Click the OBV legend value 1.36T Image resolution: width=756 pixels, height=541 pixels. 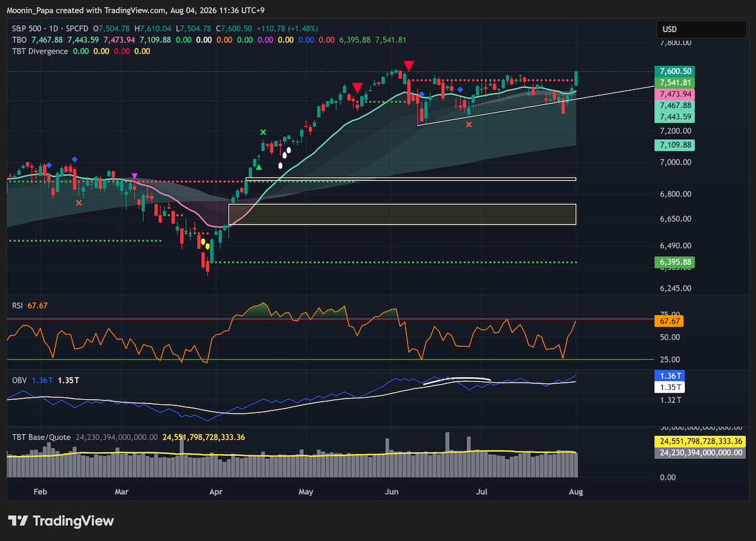tap(41, 380)
